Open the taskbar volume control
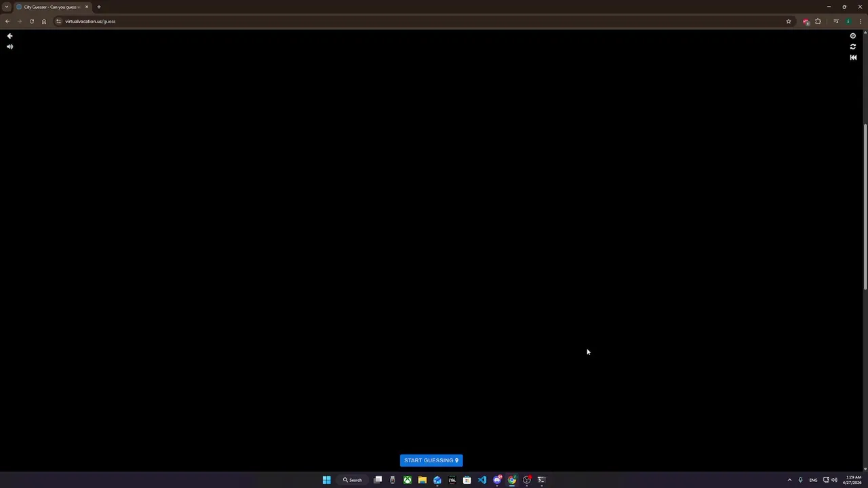This screenshot has height=488, width=868. click(x=834, y=480)
